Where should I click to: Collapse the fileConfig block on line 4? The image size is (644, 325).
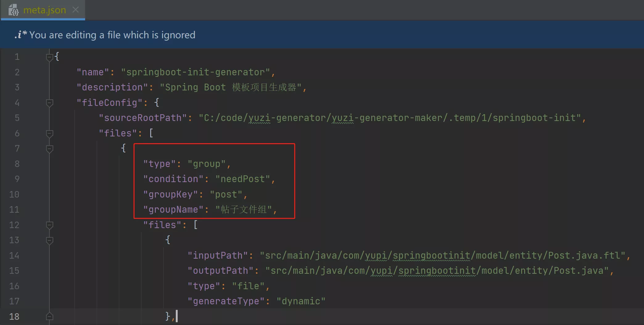click(49, 103)
